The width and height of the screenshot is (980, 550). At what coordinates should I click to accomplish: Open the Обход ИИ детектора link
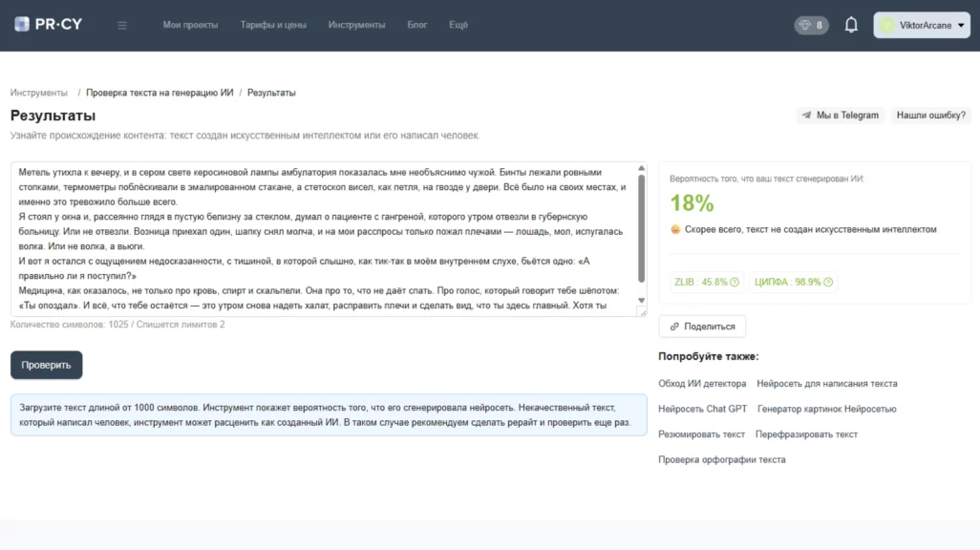(702, 384)
